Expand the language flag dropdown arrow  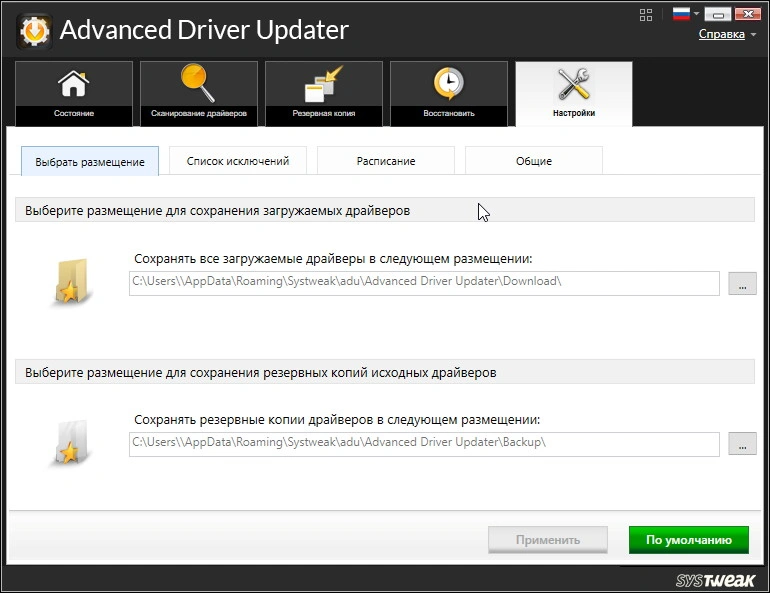696,13
